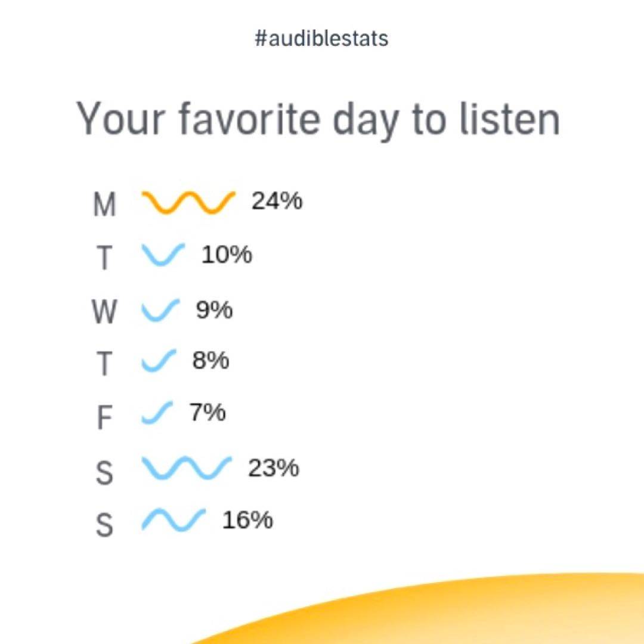Select the blue wave icon beside 9%
The image size is (644, 644).
[160, 310]
